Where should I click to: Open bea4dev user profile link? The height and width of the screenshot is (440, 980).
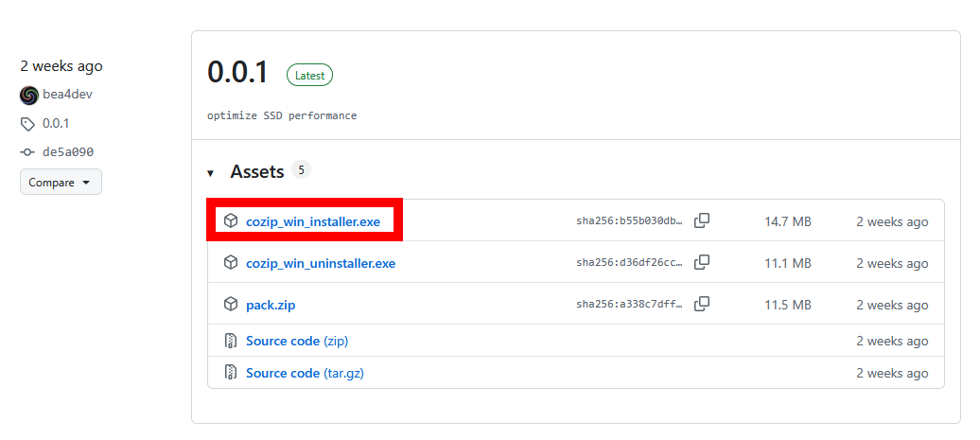click(x=67, y=95)
